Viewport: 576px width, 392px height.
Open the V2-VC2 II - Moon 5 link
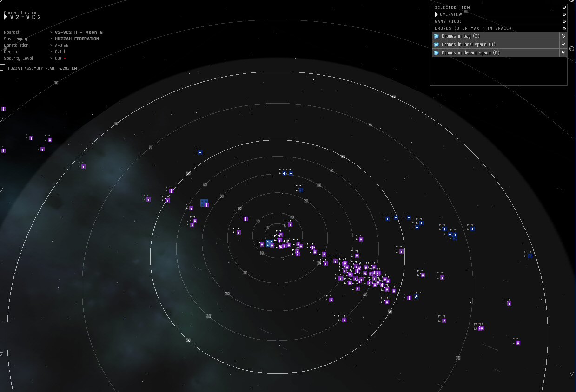[79, 33]
